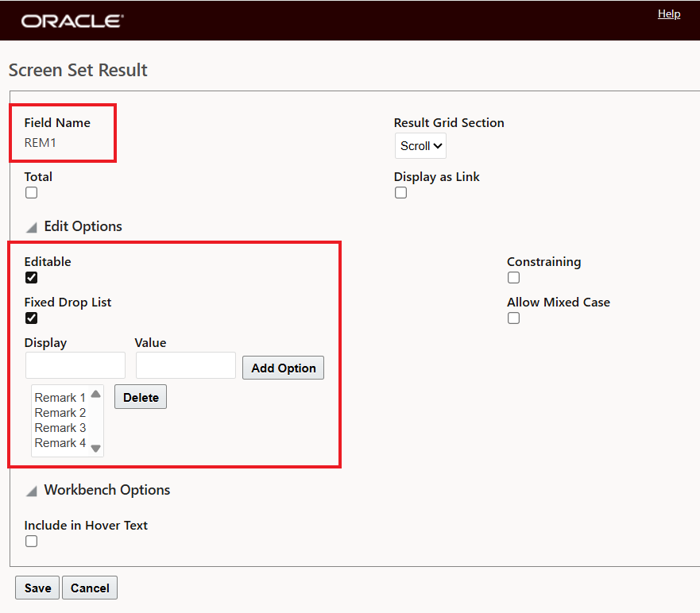Image resolution: width=700 pixels, height=613 pixels.
Task: Toggle the Display as Link checkbox
Action: click(x=401, y=193)
